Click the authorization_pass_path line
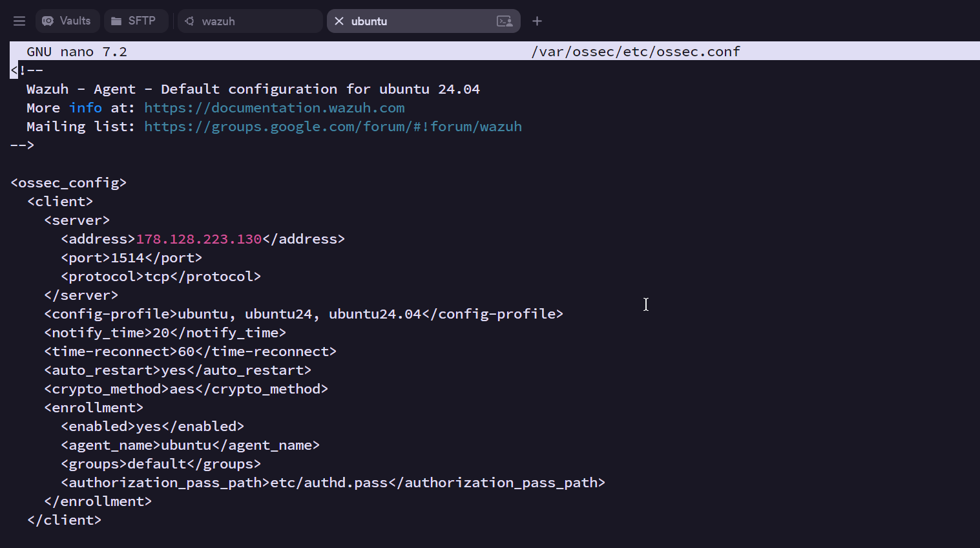Screen dimensions: 980x548 pyautogui.click(x=333, y=483)
